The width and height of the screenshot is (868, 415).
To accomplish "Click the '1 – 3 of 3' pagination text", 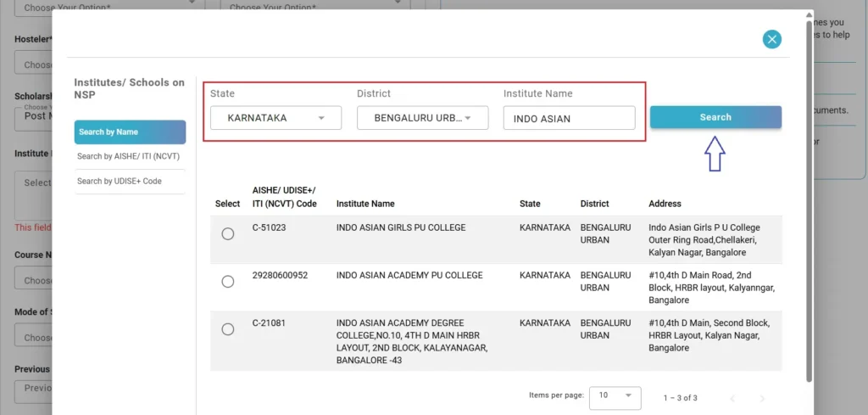I will [681, 398].
